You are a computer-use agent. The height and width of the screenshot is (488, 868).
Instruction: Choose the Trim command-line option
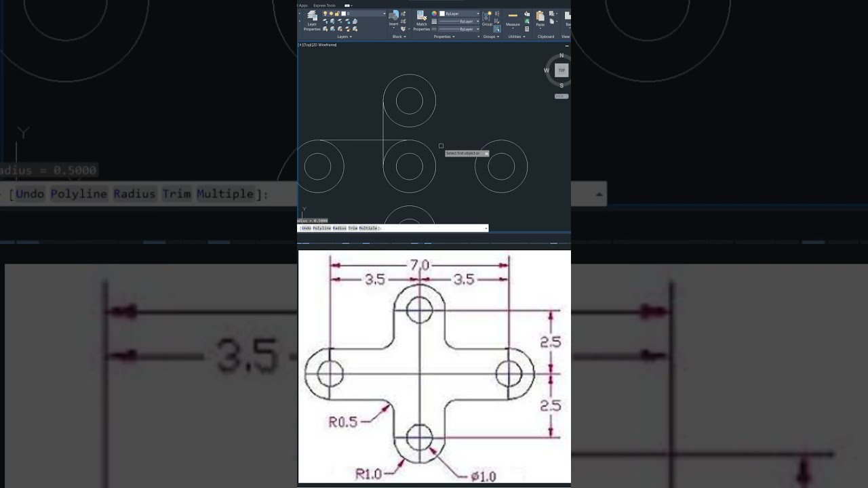[353, 228]
